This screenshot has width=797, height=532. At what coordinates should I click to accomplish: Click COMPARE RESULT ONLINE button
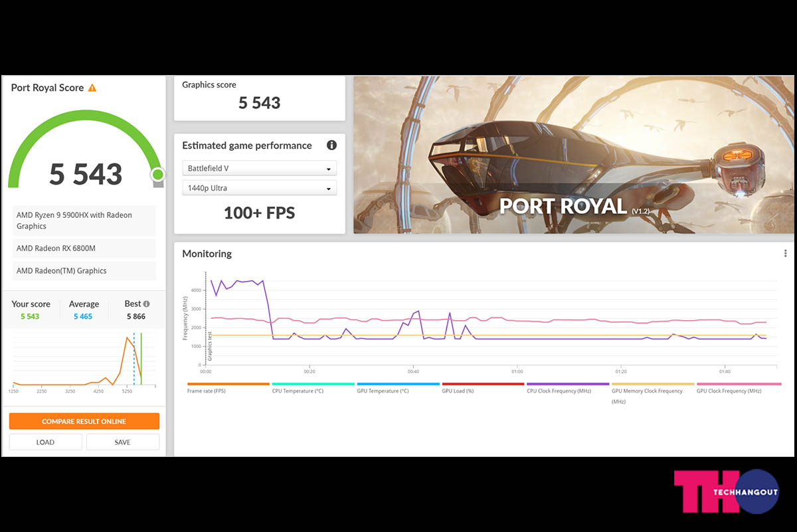(x=84, y=421)
